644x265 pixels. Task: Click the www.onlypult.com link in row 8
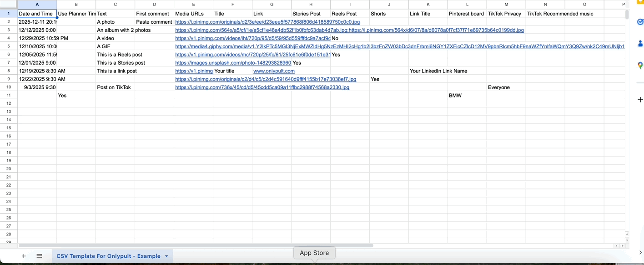274,71
